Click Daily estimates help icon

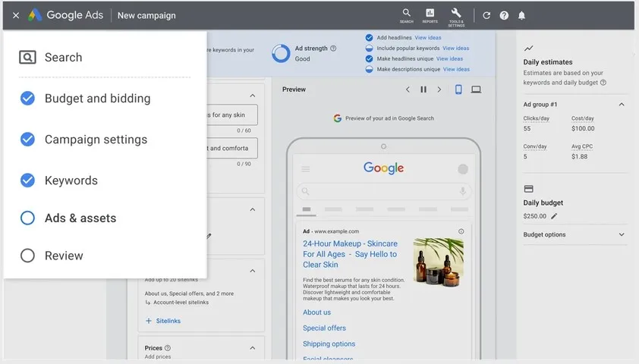click(603, 82)
